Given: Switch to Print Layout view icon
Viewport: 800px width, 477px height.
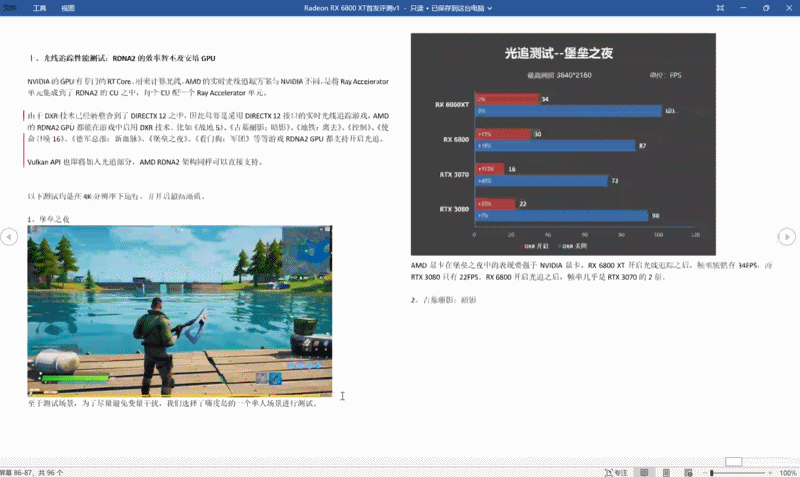Looking at the screenshot, I should pyautogui.click(x=666, y=472).
